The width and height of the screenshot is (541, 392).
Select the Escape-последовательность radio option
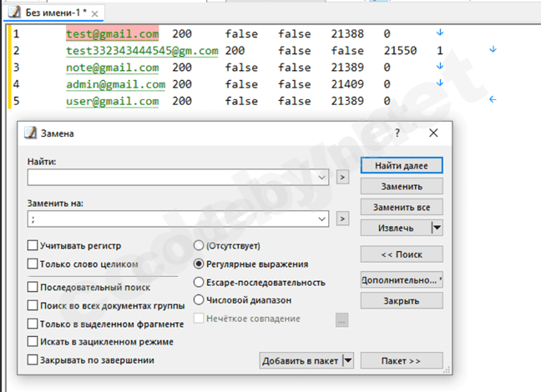pos(199,282)
